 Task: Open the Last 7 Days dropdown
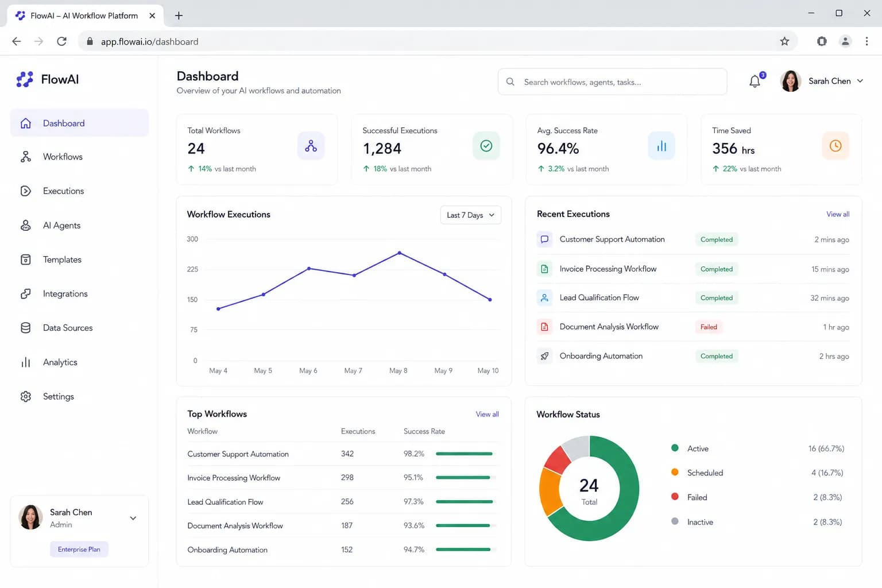pos(470,215)
